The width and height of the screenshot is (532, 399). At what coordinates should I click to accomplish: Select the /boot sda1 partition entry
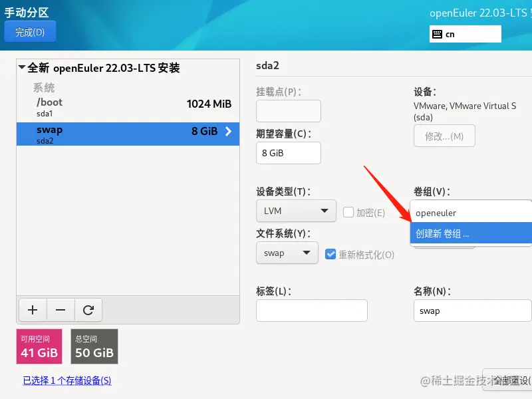128,107
